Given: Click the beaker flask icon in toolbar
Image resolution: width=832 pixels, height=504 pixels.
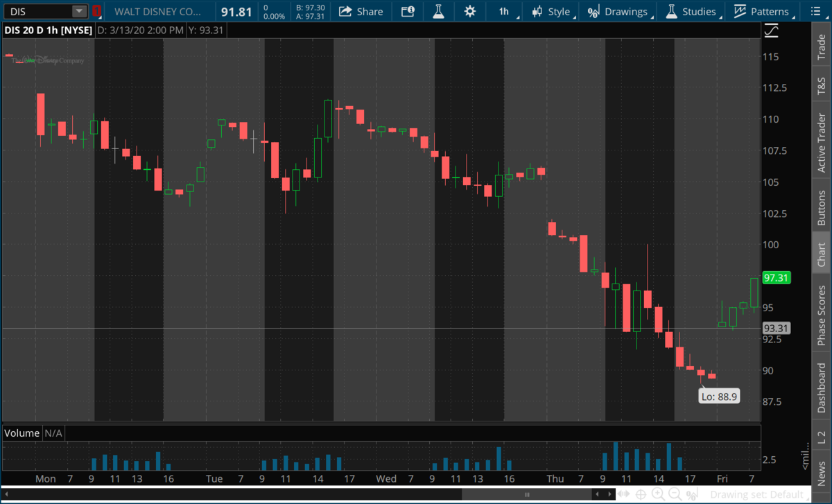Looking at the screenshot, I should 438,11.
